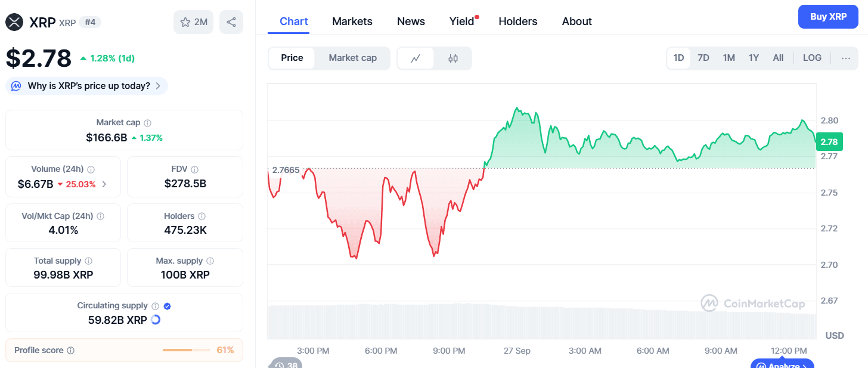Click the star watchlist icon
Screen dimensions: 868x368
[x=185, y=22]
